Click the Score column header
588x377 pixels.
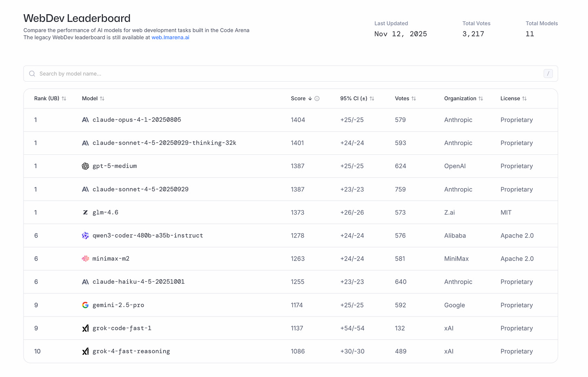298,99
